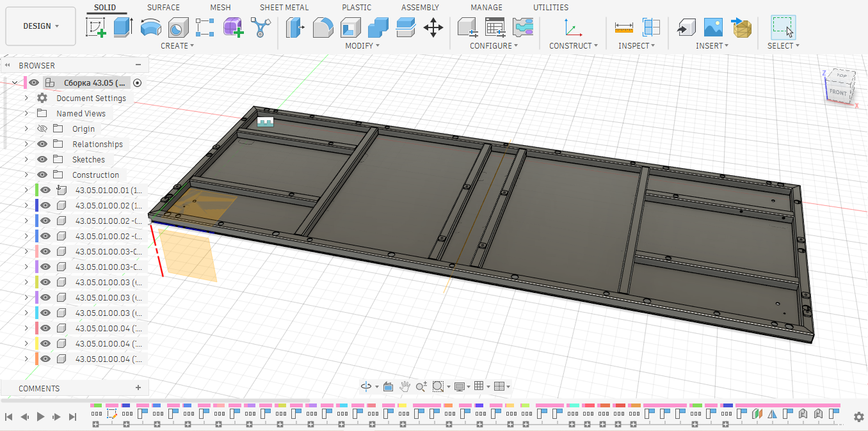Collapse the Browser panel with minus button

click(138, 65)
